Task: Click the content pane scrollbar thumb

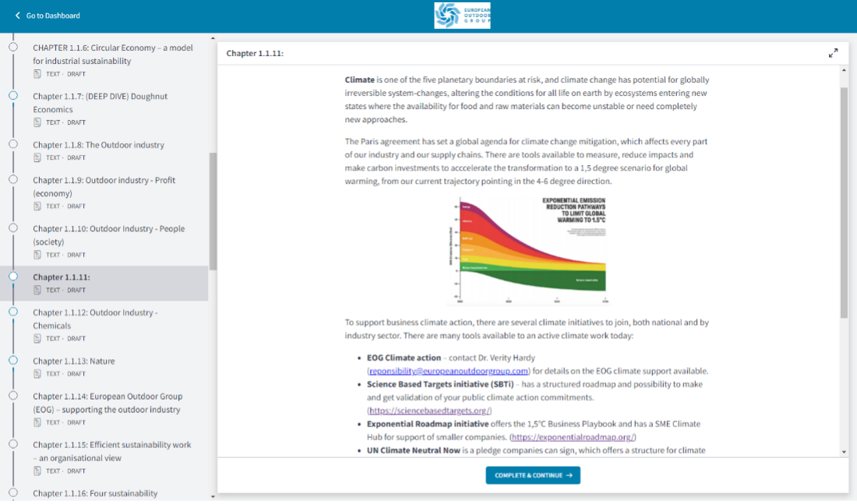Action: point(844,203)
